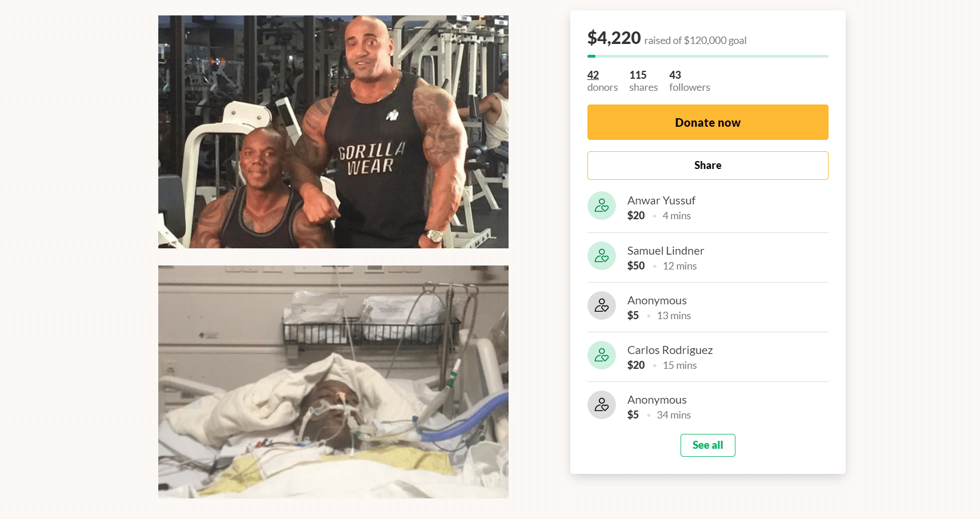
Task: Select the Anwar Yussuf donor name
Action: point(661,200)
